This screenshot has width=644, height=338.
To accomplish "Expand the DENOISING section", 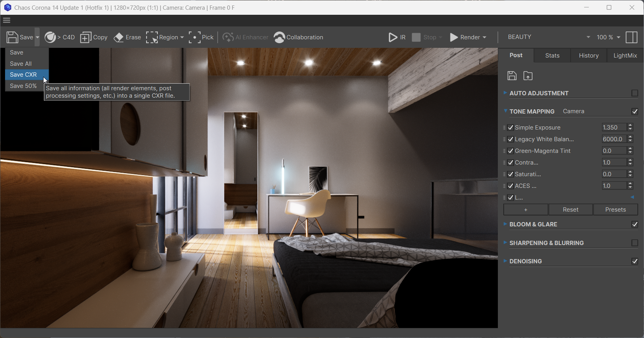I will point(505,261).
